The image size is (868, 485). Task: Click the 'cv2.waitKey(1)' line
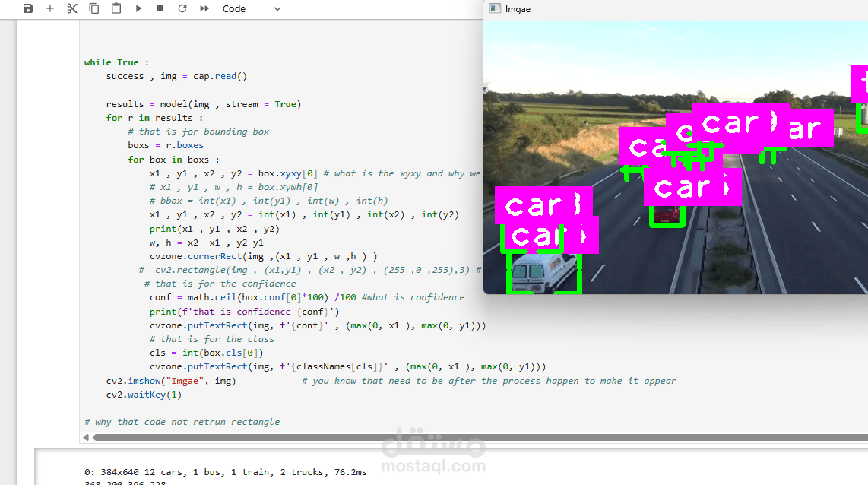click(x=144, y=395)
